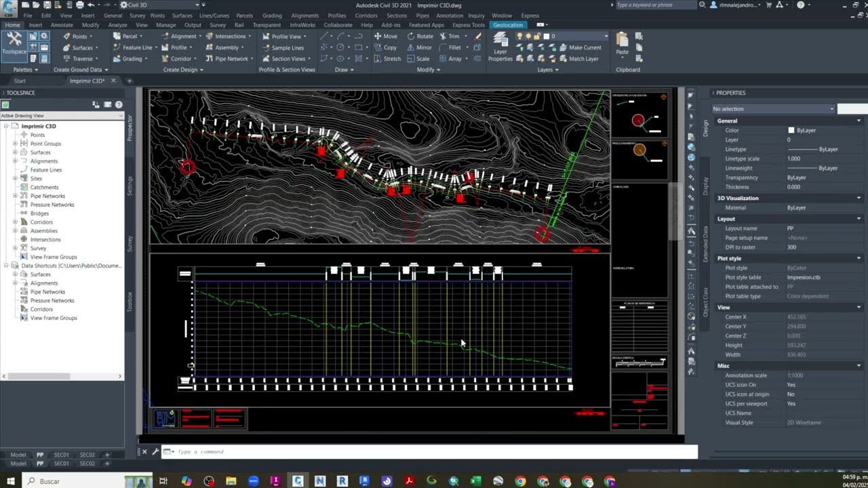The image size is (868, 488).
Task: Open the Settings tab of Toolspace
Action: pos(130,186)
